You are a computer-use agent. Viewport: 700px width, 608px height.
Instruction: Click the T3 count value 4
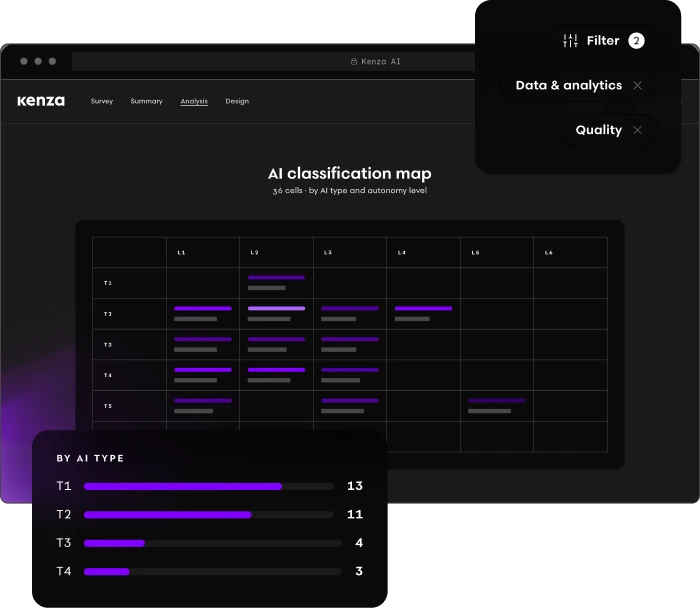click(359, 543)
